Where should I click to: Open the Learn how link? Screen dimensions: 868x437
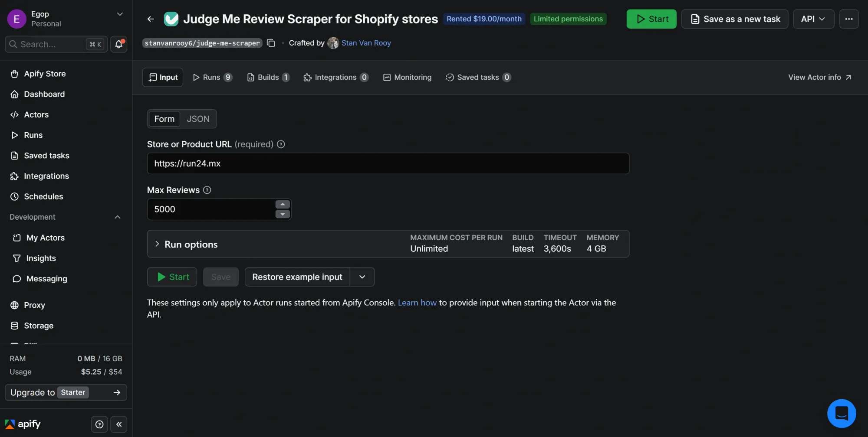coord(417,303)
